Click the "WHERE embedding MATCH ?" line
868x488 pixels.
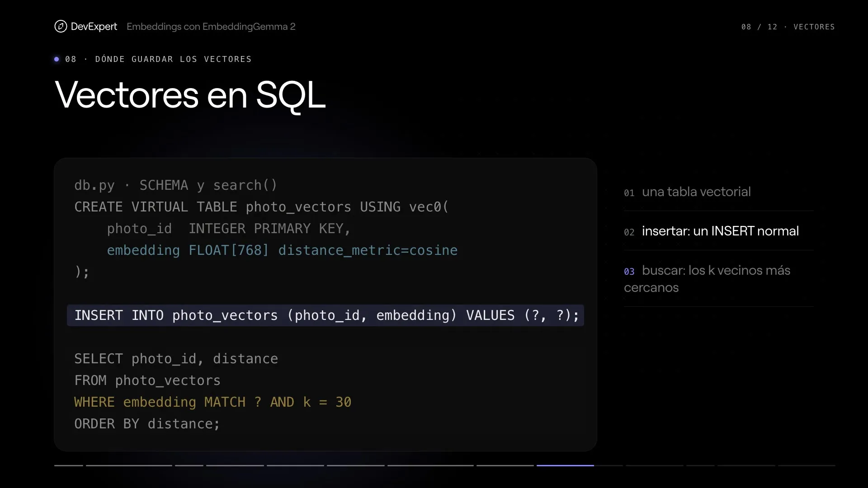[213, 402]
